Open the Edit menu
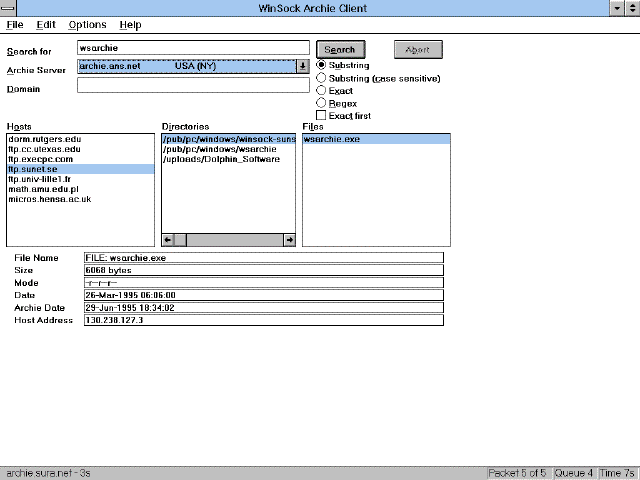 [x=46, y=25]
